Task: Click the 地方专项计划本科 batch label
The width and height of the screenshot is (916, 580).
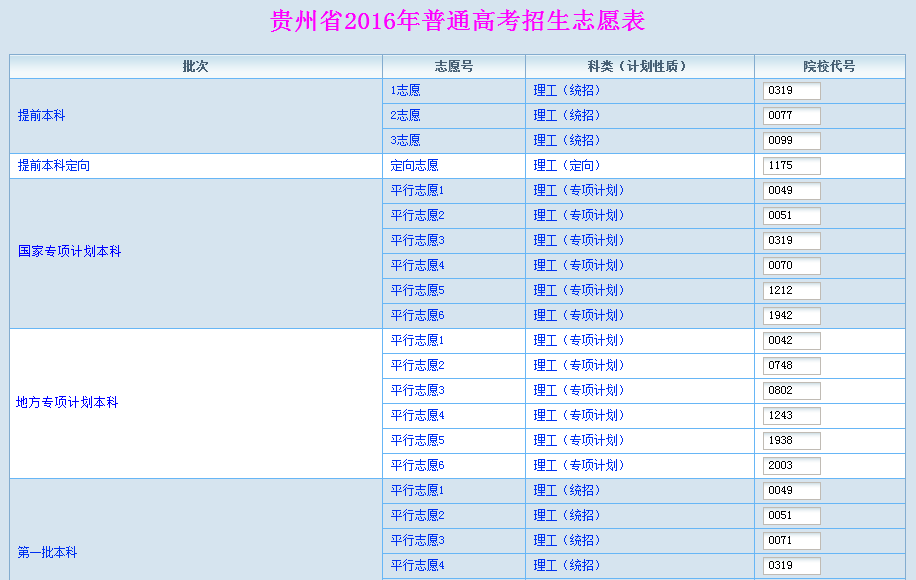Action: 67,403
